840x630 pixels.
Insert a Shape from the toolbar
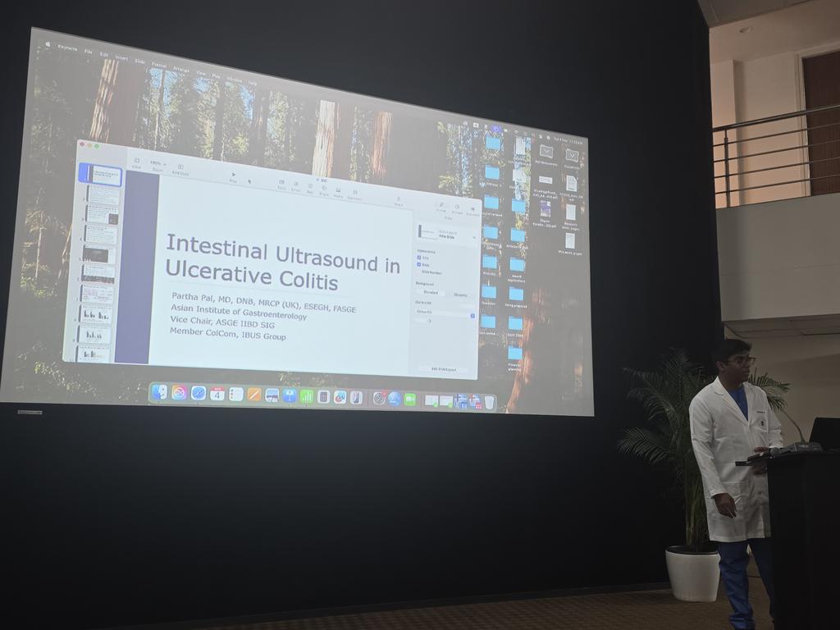pyautogui.click(x=324, y=190)
